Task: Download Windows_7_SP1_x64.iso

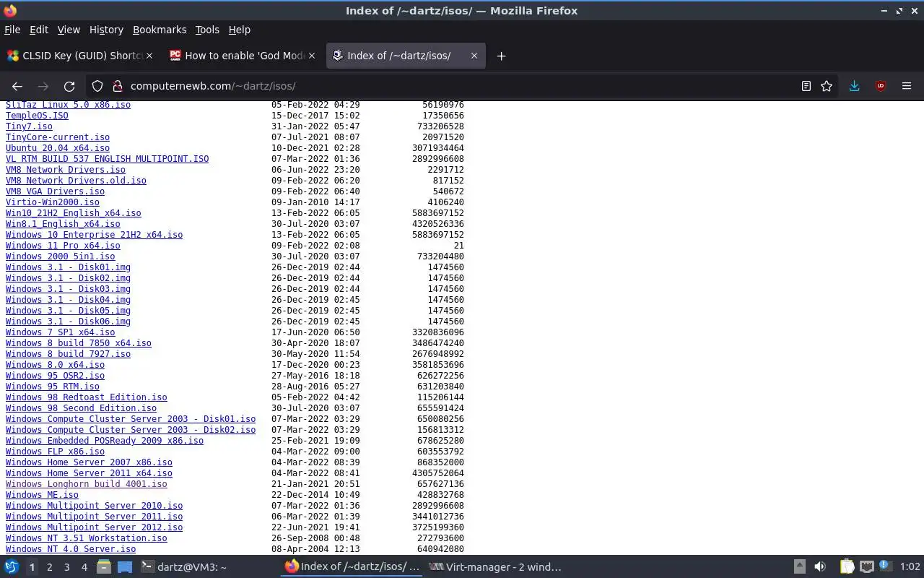Action: click(60, 332)
